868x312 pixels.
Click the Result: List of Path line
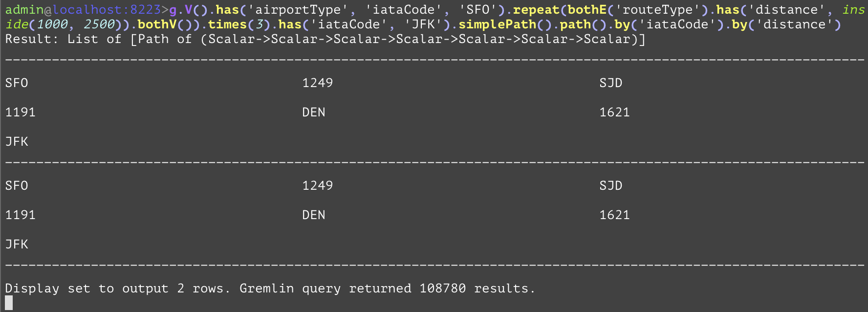click(x=325, y=39)
